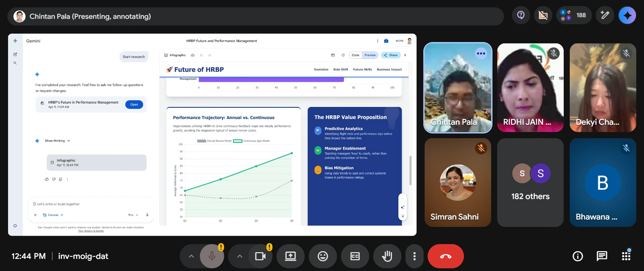Click the shared presentation screen area
The width and height of the screenshot is (644, 271).
pyautogui.click(x=212, y=134)
